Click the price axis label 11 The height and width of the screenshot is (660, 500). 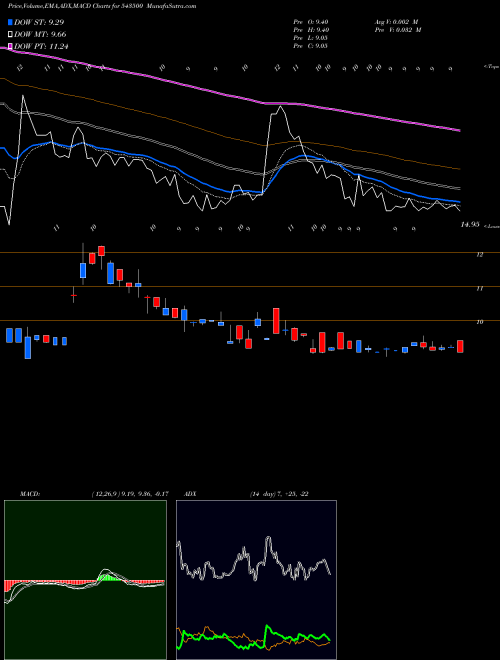coord(479,289)
